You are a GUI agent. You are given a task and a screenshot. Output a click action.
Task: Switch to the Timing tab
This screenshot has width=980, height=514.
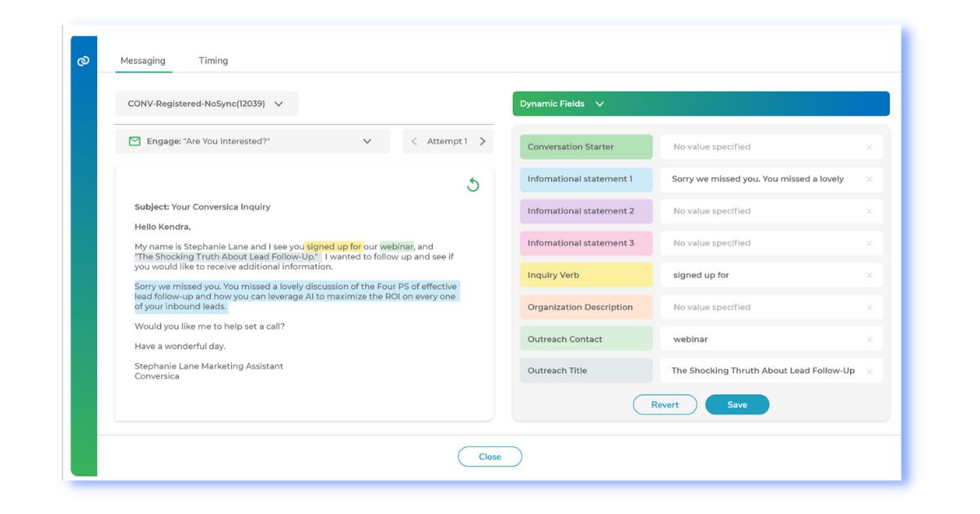click(213, 60)
